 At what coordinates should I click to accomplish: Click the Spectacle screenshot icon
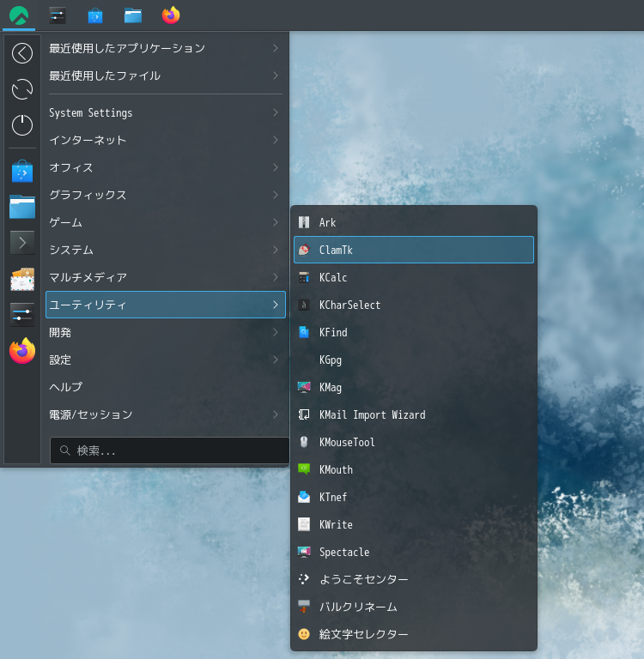[304, 552]
